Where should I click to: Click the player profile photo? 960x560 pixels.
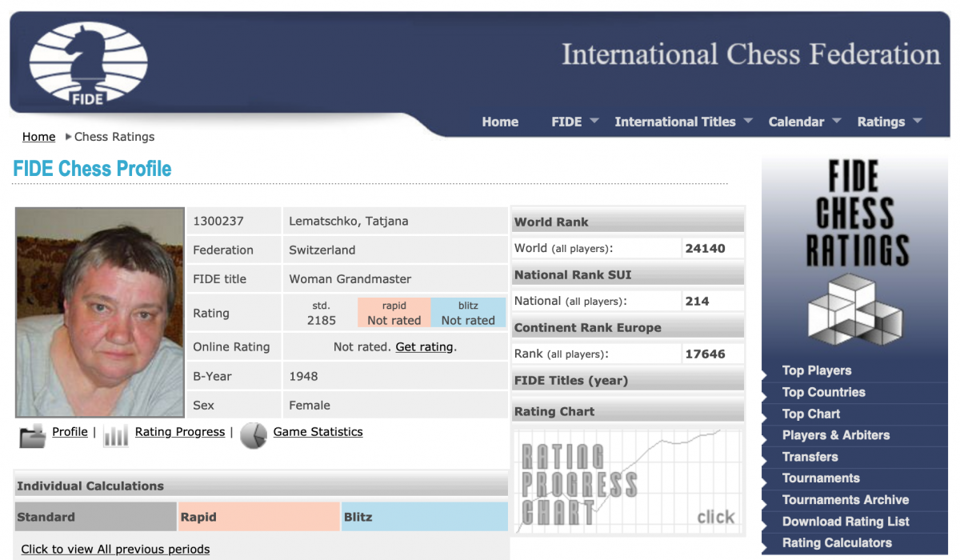point(100,313)
